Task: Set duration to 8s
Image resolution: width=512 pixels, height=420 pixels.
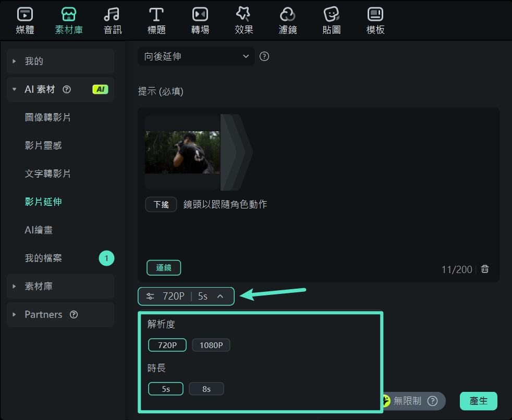Action: pyautogui.click(x=206, y=388)
